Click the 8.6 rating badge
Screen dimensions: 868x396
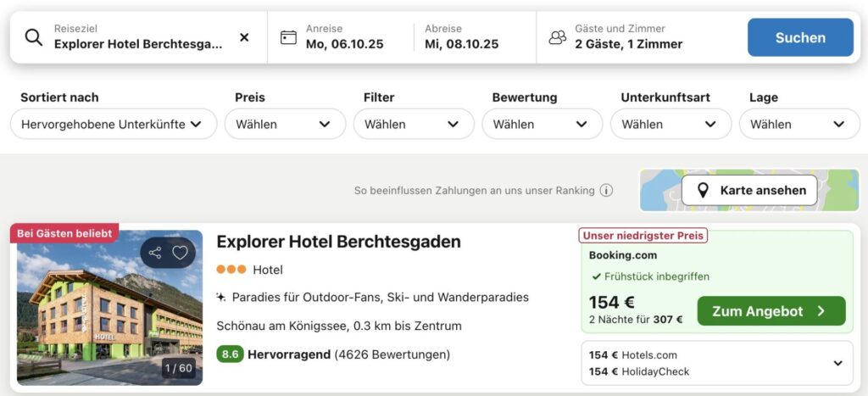[x=231, y=354]
